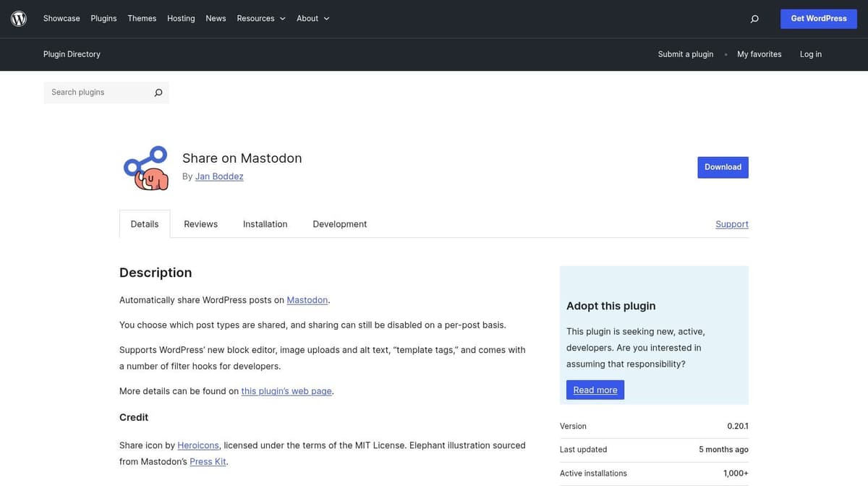Click the 5 months ago value
Viewport: 868px width, 488px height.
[x=723, y=450]
